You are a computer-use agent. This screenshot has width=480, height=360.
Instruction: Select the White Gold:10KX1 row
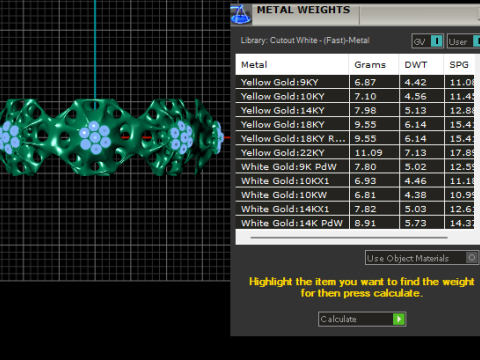pyautogui.click(x=355, y=181)
